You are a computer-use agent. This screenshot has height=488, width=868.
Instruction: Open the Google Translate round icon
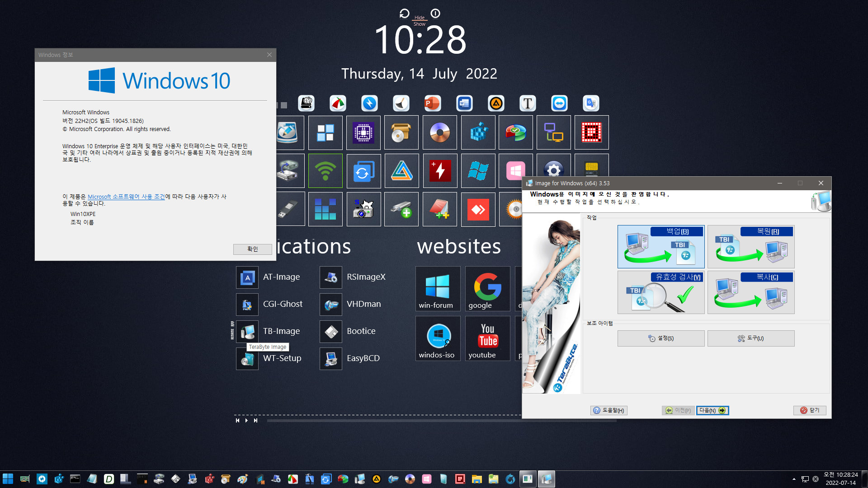pos(591,103)
